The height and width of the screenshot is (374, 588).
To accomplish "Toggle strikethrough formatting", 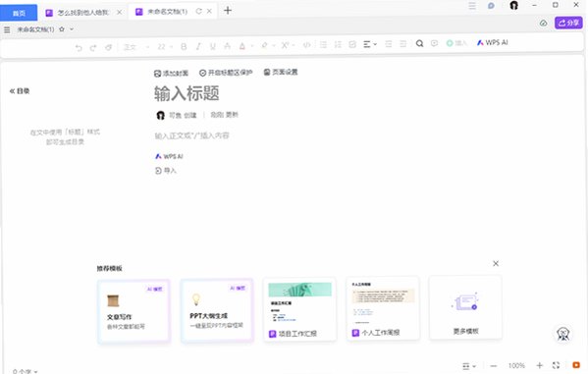I will (x=228, y=46).
